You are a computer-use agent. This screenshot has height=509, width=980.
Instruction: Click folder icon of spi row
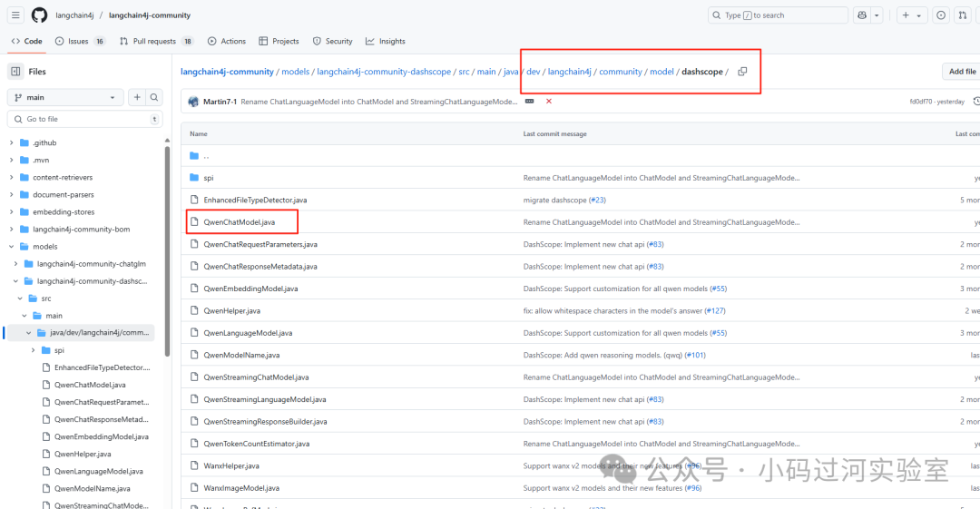pyautogui.click(x=194, y=178)
